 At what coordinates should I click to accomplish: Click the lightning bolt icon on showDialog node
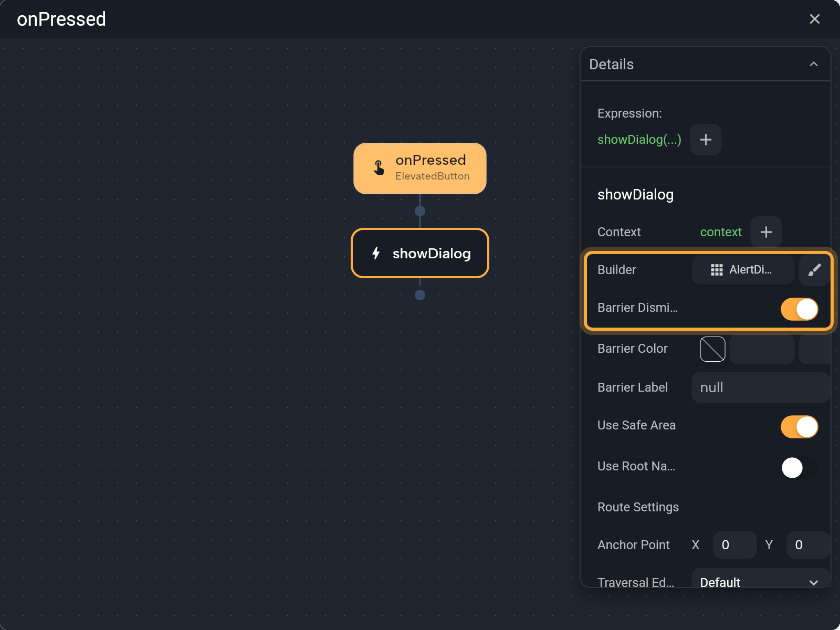[376, 253]
